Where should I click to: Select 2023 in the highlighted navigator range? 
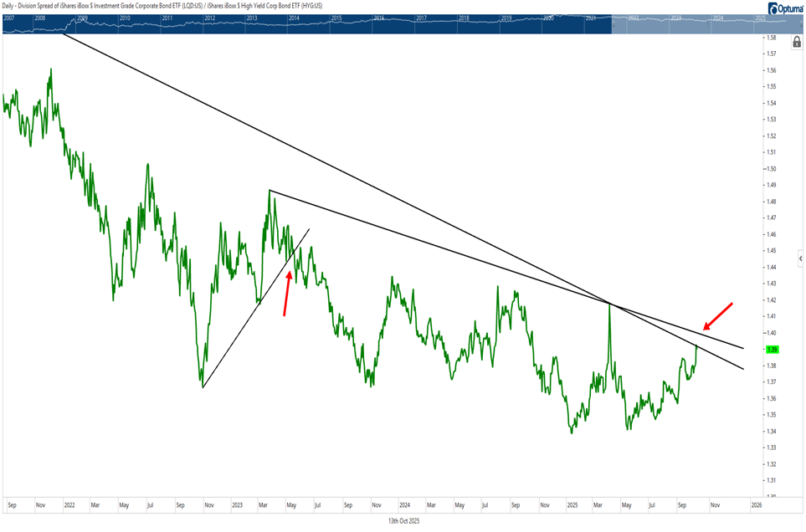pyautogui.click(x=676, y=18)
